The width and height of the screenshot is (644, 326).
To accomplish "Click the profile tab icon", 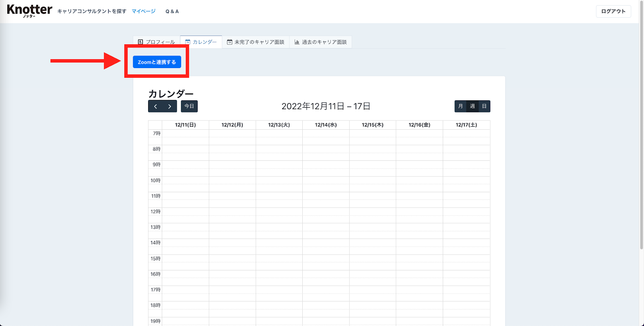I will pos(140,42).
